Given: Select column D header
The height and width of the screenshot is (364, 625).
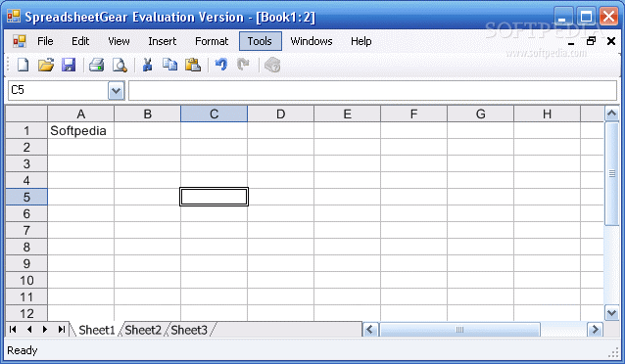Looking at the screenshot, I should pyautogui.click(x=280, y=114).
